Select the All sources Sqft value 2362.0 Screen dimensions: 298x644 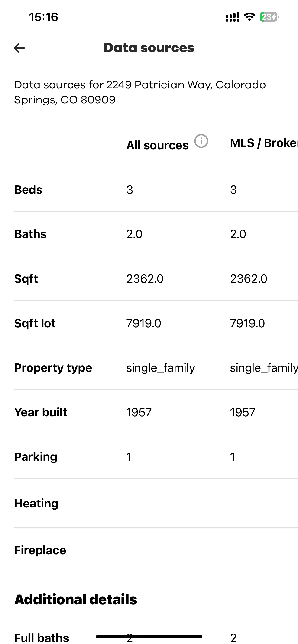click(x=145, y=279)
